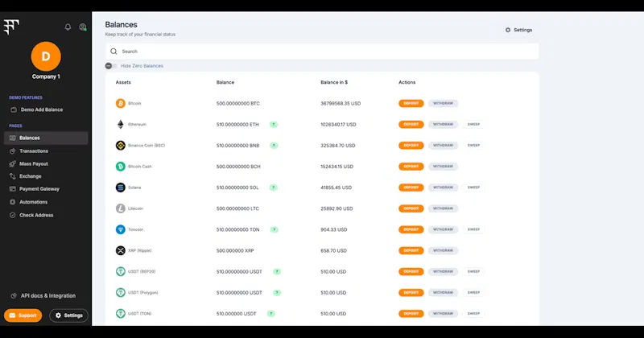Click the Balance in $ column header
Screen dimensions: 644x338
pos(334,83)
